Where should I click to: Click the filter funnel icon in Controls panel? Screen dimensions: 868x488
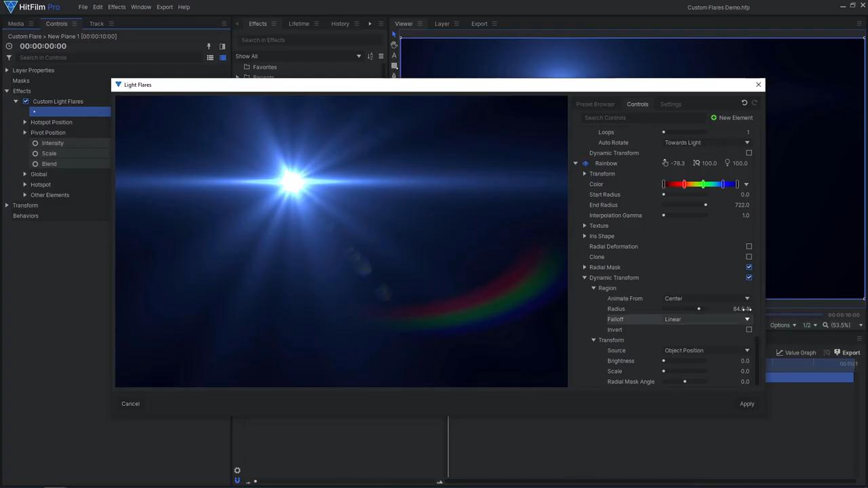(x=9, y=58)
